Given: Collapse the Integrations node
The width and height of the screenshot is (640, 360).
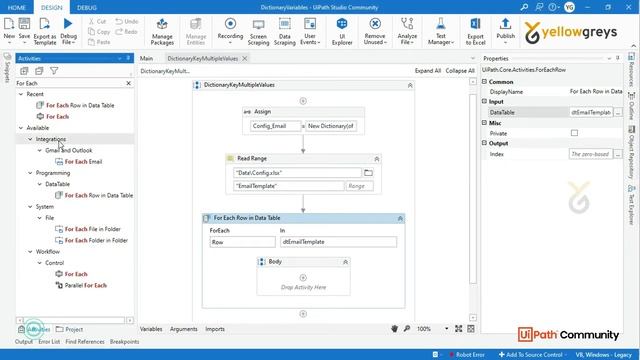Looking at the screenshot, I should pos(30,139).
